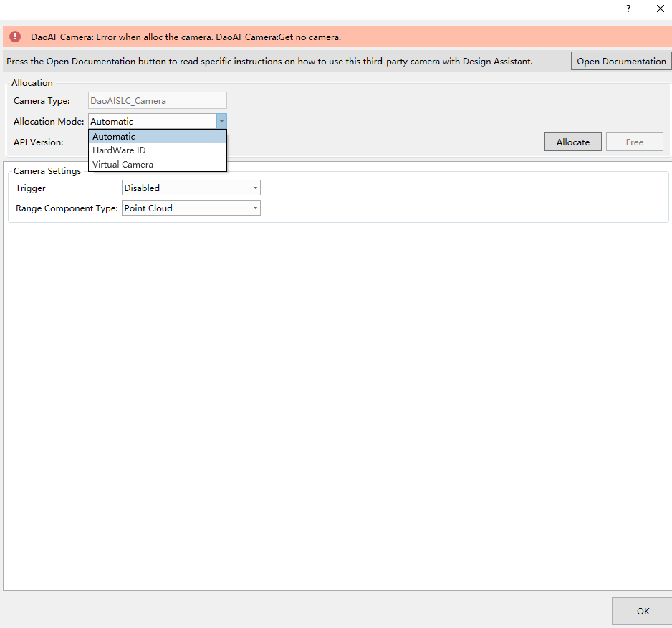This screenshot has height=628, width=672.
Task: Collapse the Allocation Mode dropdown arrow
Action: pyautogui.click(x=221, y=122)
